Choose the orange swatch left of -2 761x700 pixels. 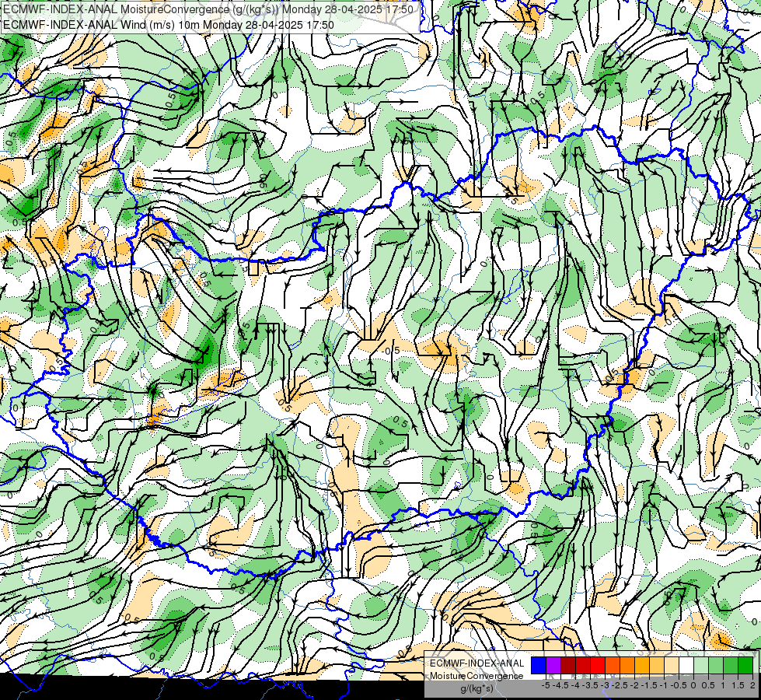pyautogui.click(x=627, y=666)
